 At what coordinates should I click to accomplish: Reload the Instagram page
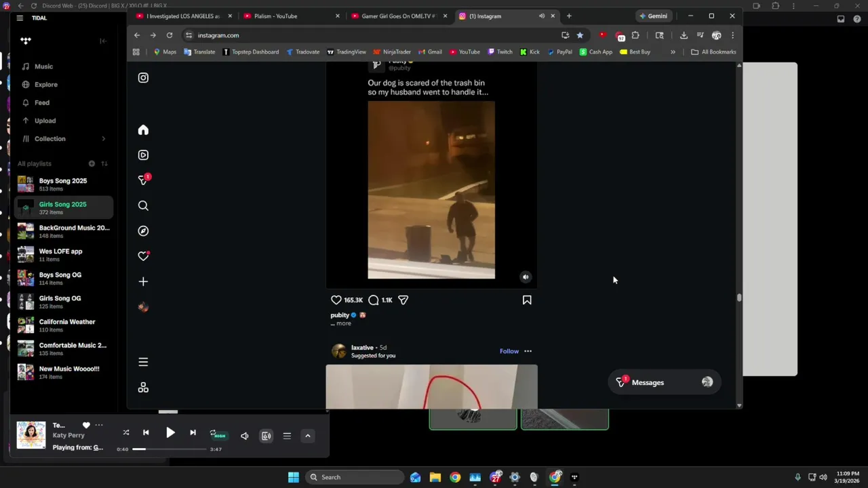[x=170, y=35]
